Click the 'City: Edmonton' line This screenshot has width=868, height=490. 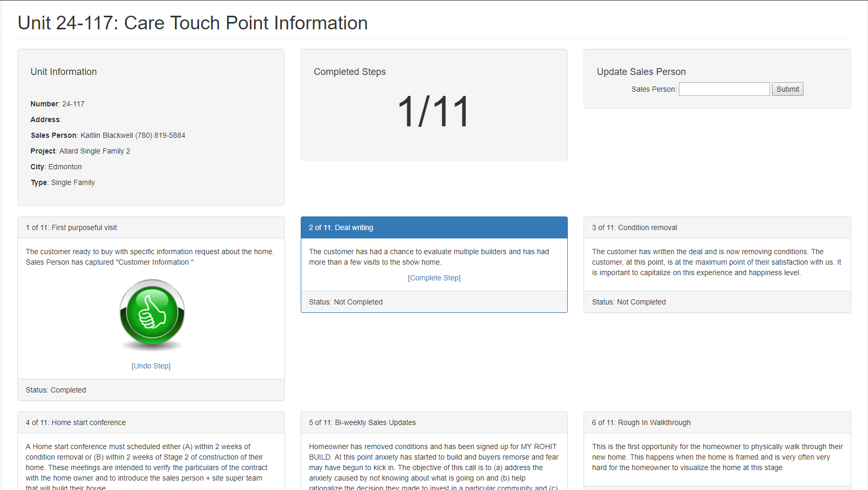tap(56, 167)
